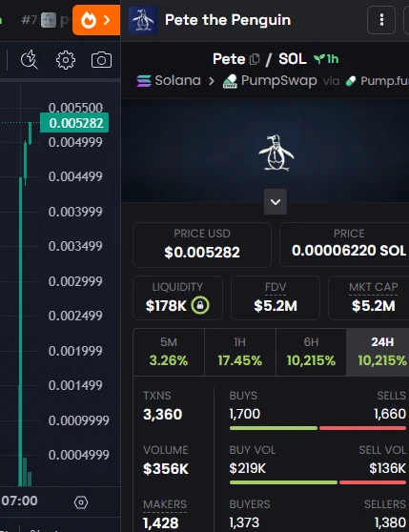Click the green buys ratio bar
The image size is (409, 532).
[x=274, y=428]
